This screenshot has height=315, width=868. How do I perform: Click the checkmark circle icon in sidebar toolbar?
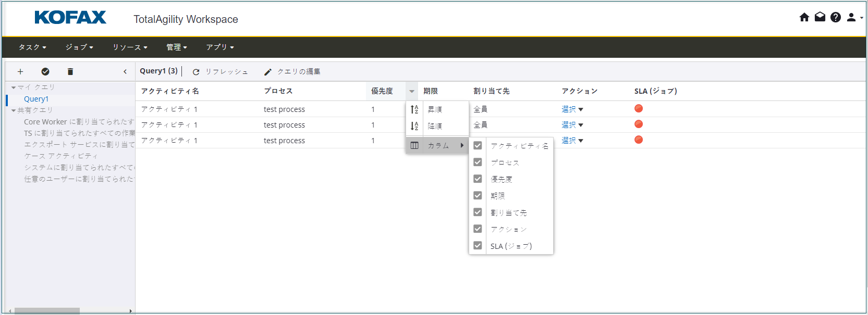[45, 72]
